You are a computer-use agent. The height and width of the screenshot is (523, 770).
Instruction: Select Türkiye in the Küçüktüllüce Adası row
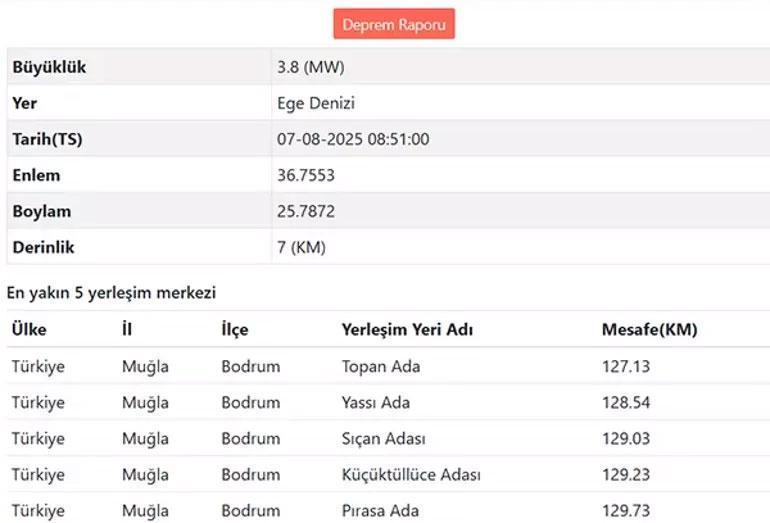pos(38,474)
